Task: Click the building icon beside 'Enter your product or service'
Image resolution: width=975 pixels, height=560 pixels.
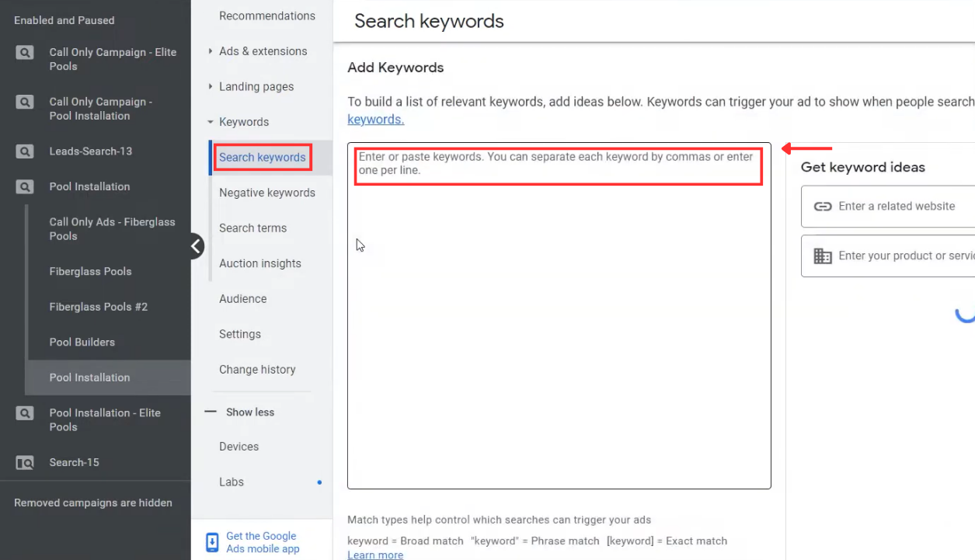Action: tap(823, 255)
